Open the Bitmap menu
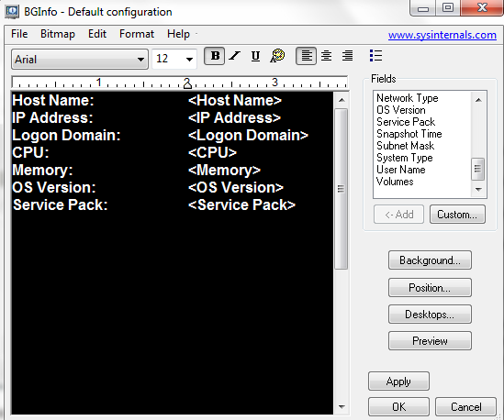504x420 pixels. tap(58, 34)
